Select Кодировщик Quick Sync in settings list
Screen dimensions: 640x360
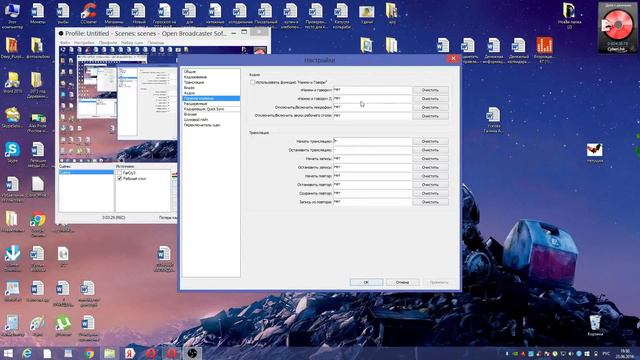[x=211, y=109]
